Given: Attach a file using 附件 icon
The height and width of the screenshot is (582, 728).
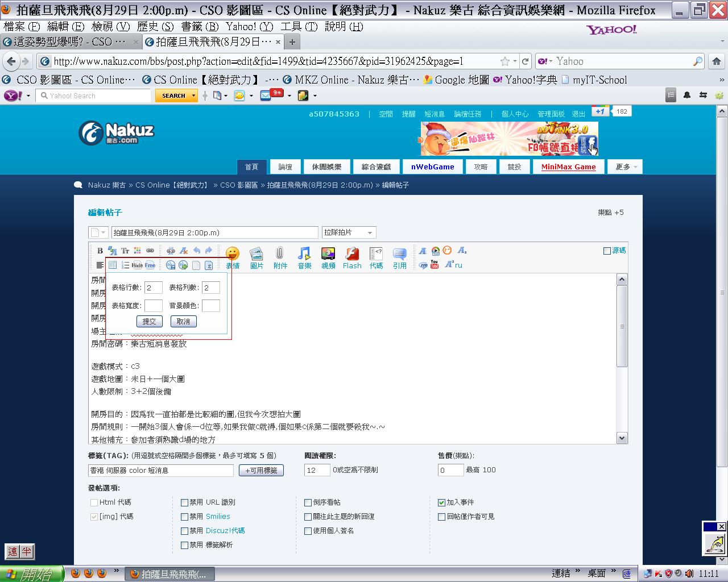Looking at the screenshot, I should point(280,257).
